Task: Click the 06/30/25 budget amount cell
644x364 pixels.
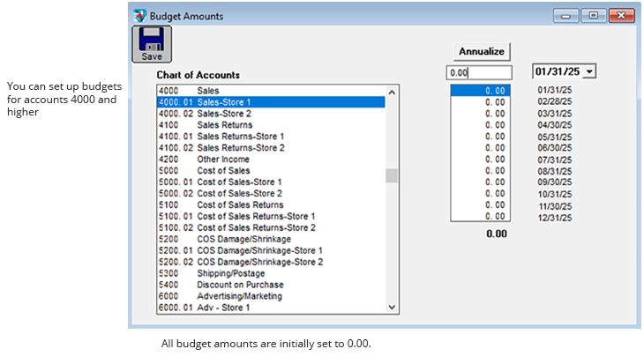Action: (480, 148)
